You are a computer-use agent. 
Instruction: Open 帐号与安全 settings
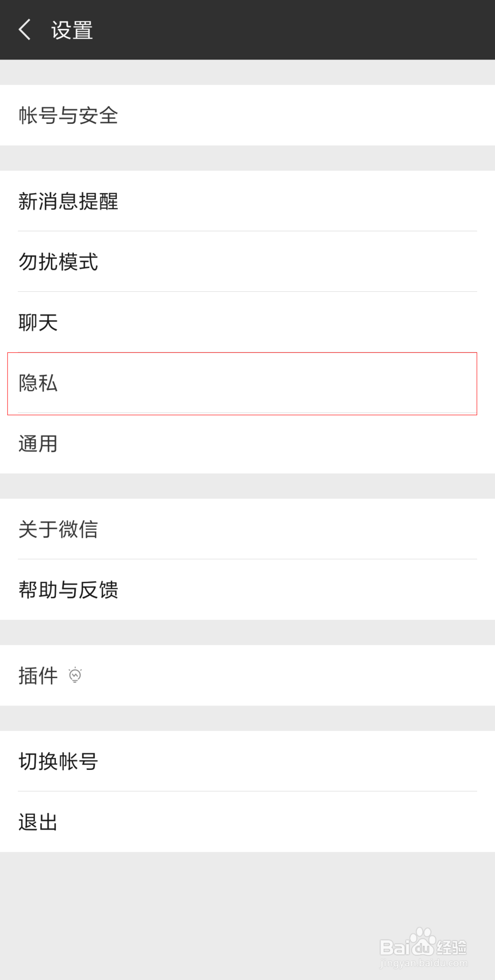click(247, 115)
